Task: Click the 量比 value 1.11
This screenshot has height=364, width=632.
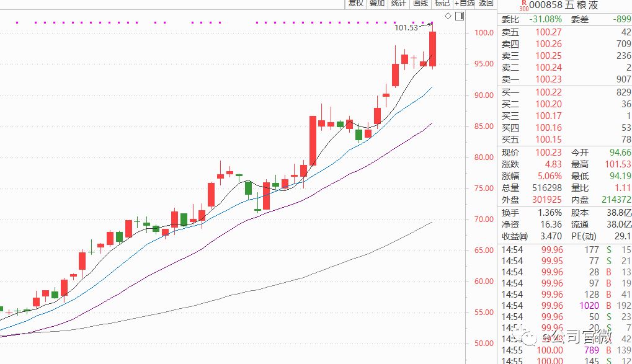Action: coord(623,188)
